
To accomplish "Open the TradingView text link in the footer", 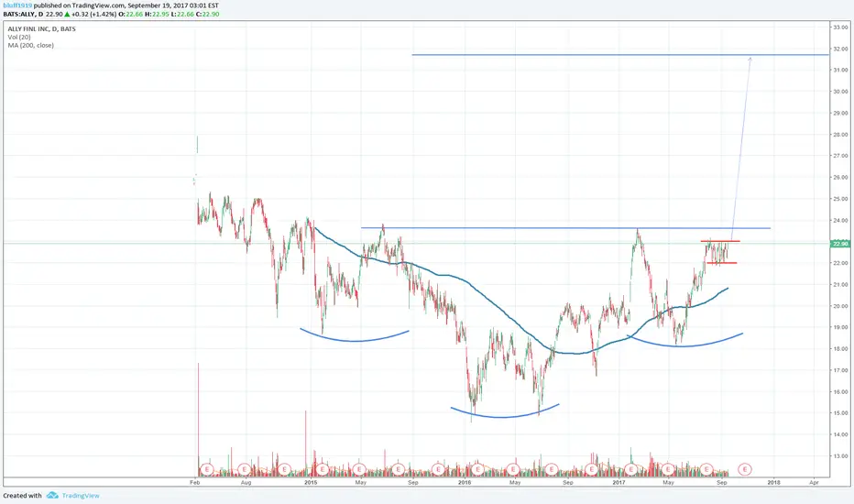I will pyautogui.click(x=81, y=496).
